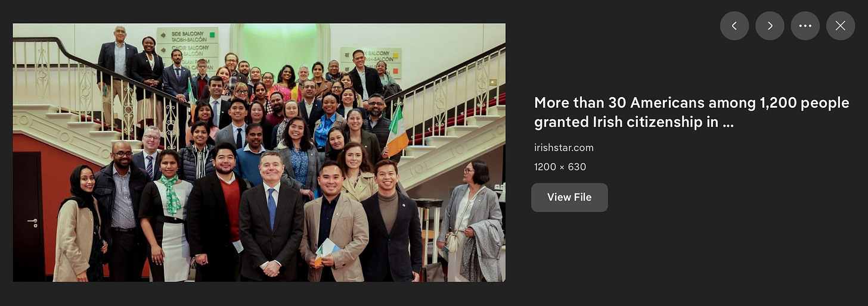This screenshot has height=306, width=868.
Task: Click the green square on Side Balcony sign
Action: click(x=211, y=35)
